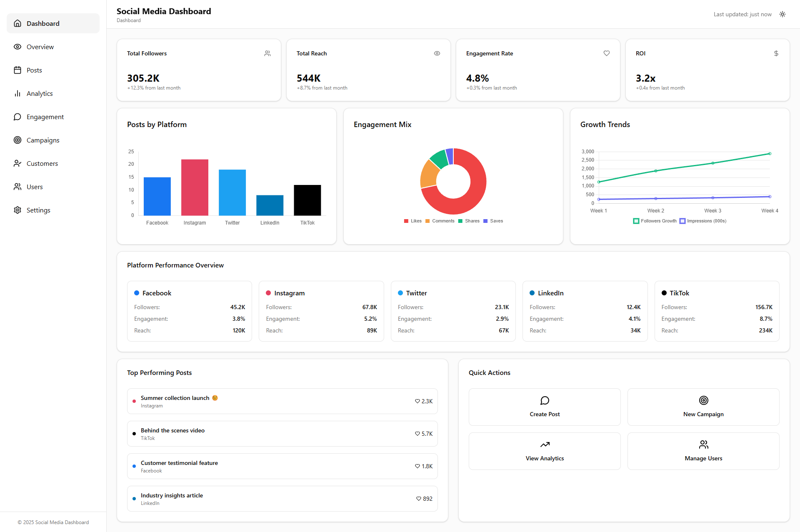Open the Industry insights article post

click(282, 499)
